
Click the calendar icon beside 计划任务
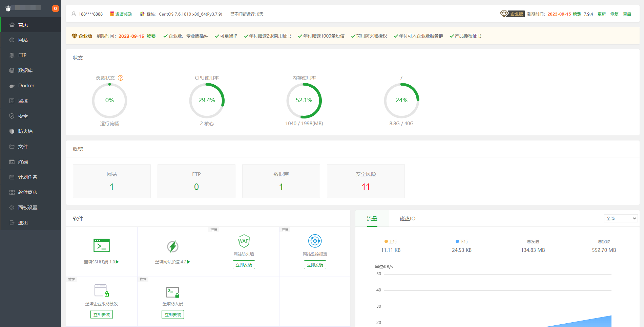(12, 177)
